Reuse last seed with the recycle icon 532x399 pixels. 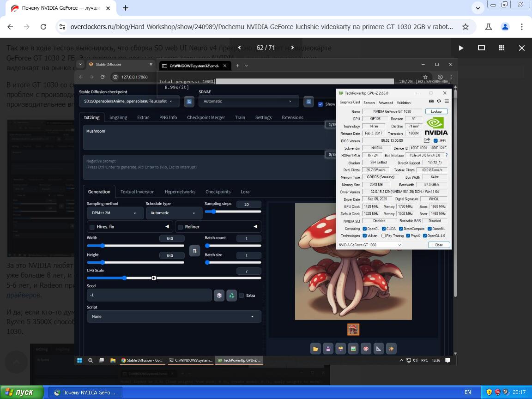coord(232,296)
